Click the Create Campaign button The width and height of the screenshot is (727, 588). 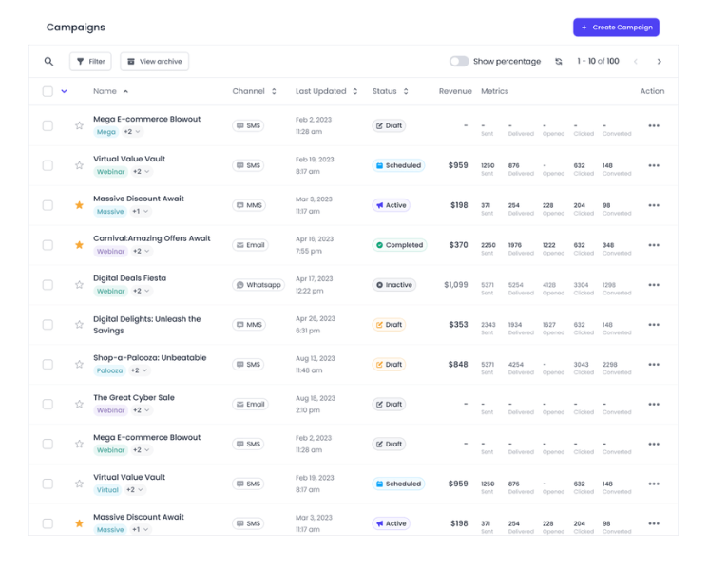616,28
